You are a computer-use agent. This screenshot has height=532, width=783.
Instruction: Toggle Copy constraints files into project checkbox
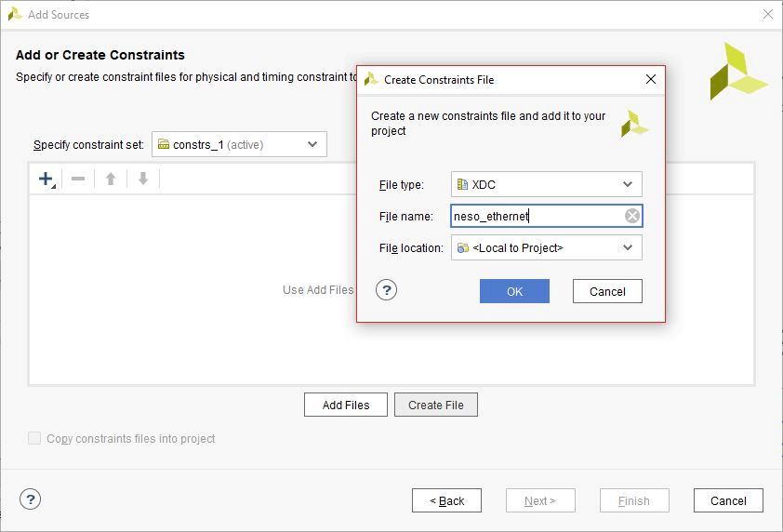coord(35,438)
